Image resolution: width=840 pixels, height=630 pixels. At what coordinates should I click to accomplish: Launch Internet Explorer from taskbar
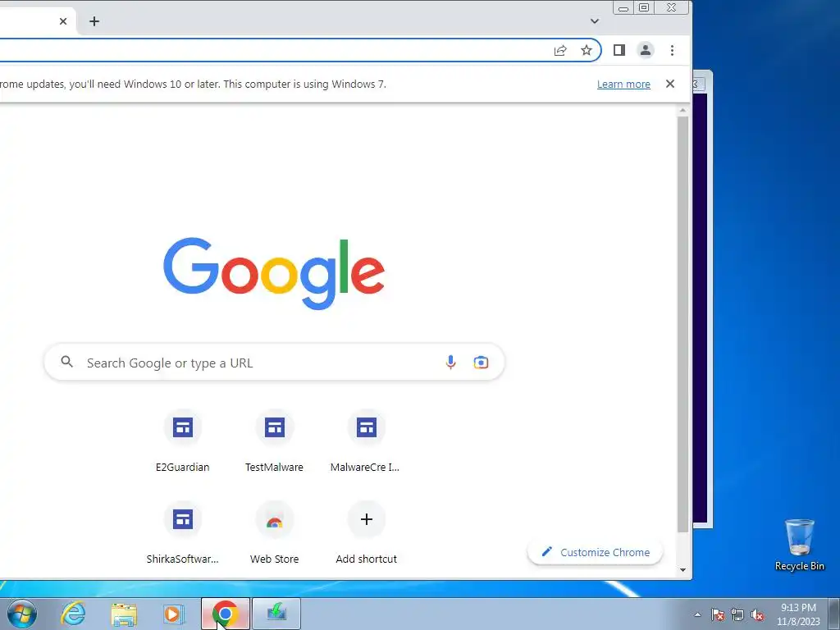coord(73,614)
